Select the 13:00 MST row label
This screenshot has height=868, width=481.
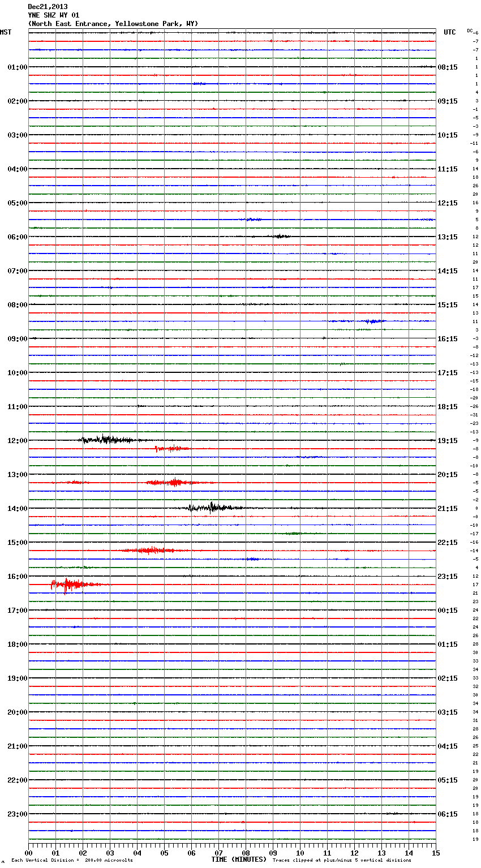coord(18,475)
